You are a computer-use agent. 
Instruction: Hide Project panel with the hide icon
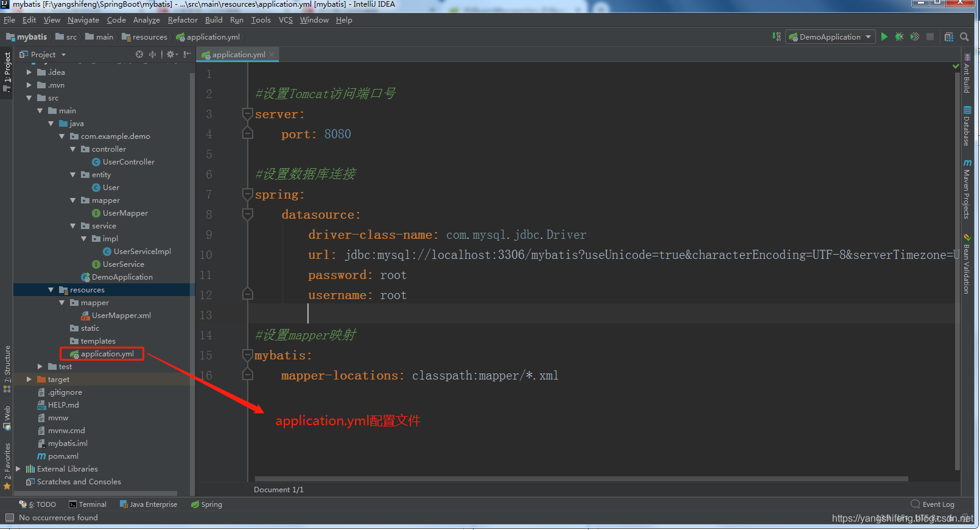point(187,54)
